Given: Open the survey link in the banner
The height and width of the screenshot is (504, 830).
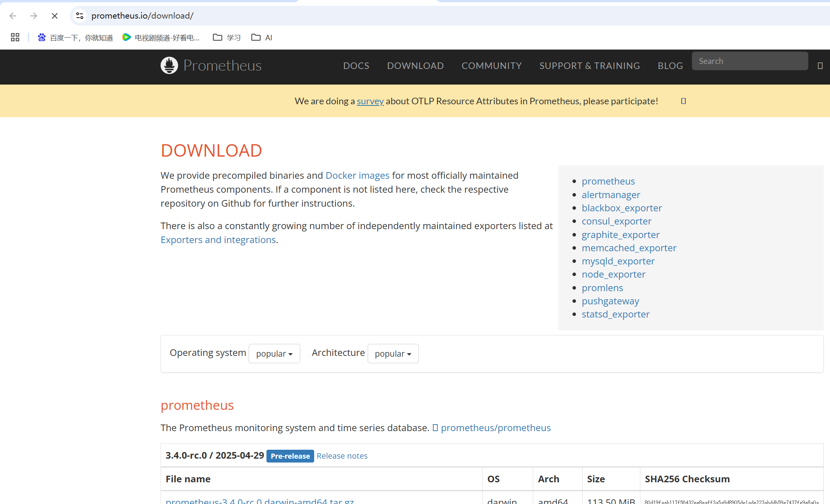Looking at the screenshot, I should tap(370, 101).
